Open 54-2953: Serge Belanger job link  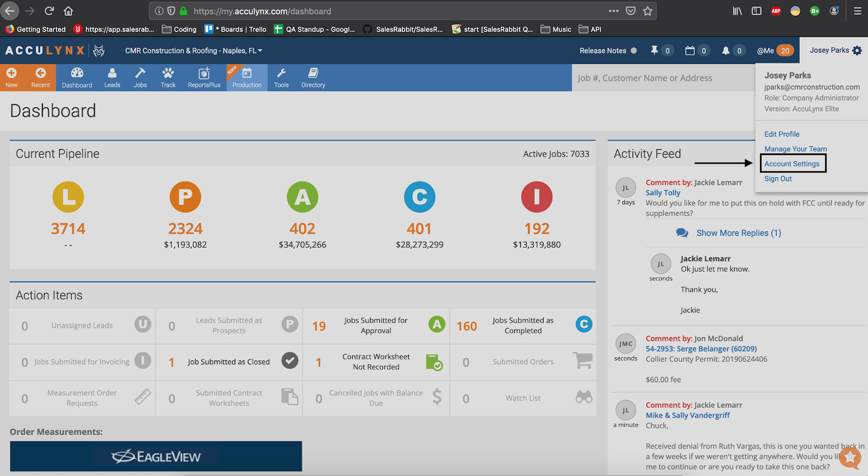click(x=701, y=349)
